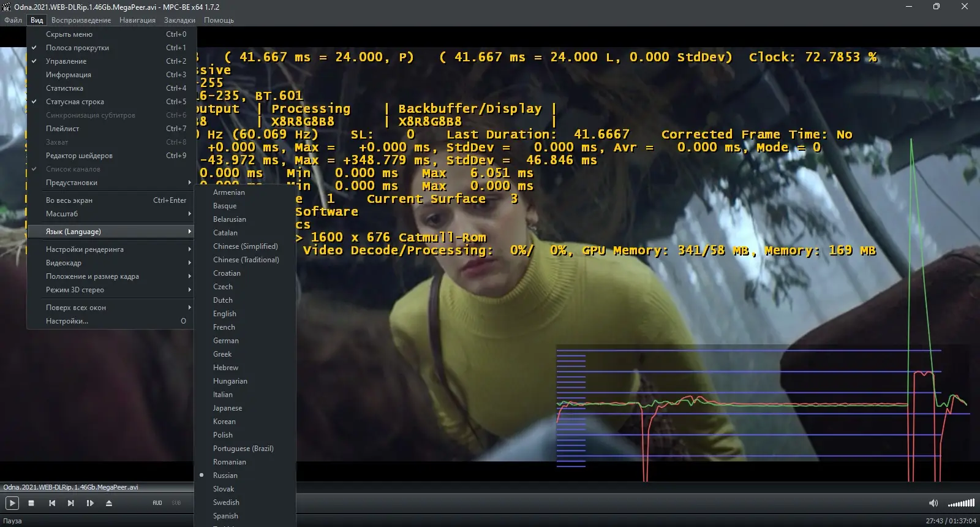
Task: Choose Greek as the language
Action: coord(245,354)
